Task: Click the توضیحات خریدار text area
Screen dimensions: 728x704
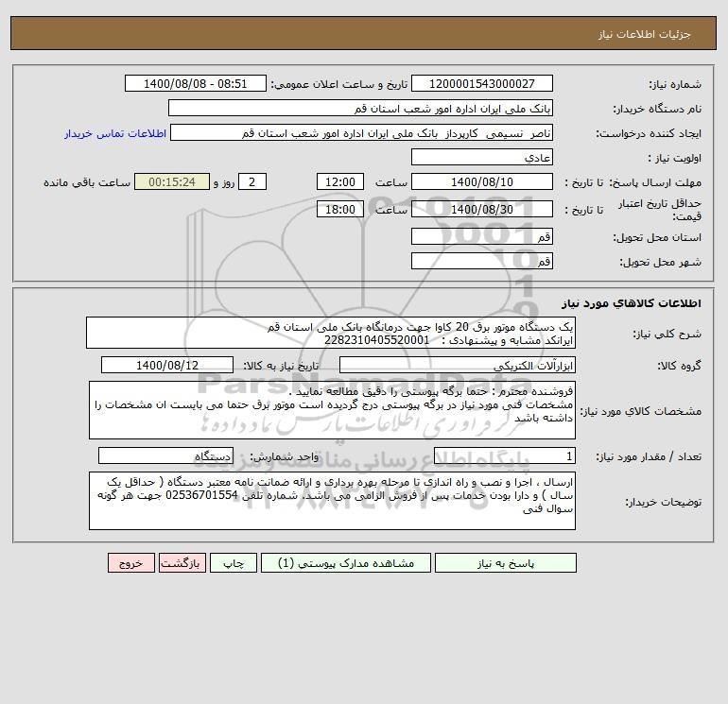Action: (332, 501)
